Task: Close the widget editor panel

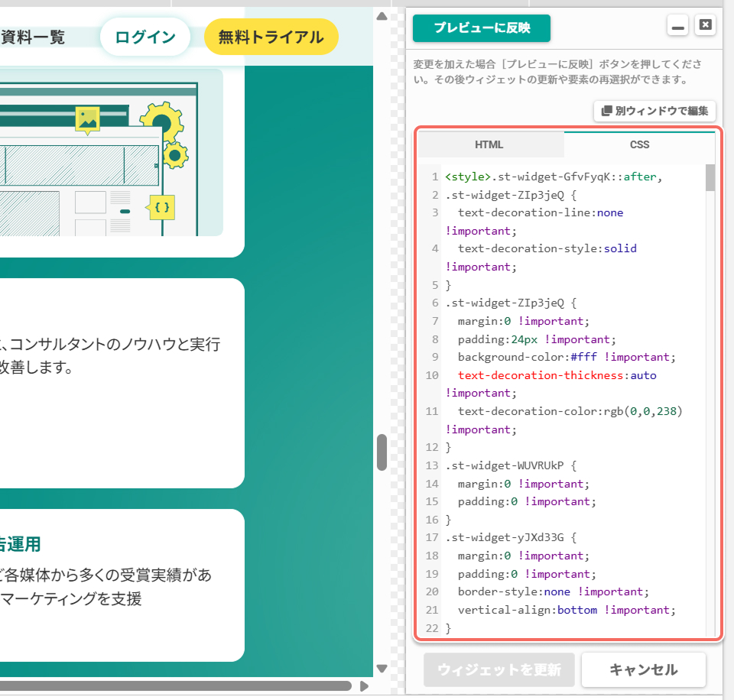Action: 706,24
